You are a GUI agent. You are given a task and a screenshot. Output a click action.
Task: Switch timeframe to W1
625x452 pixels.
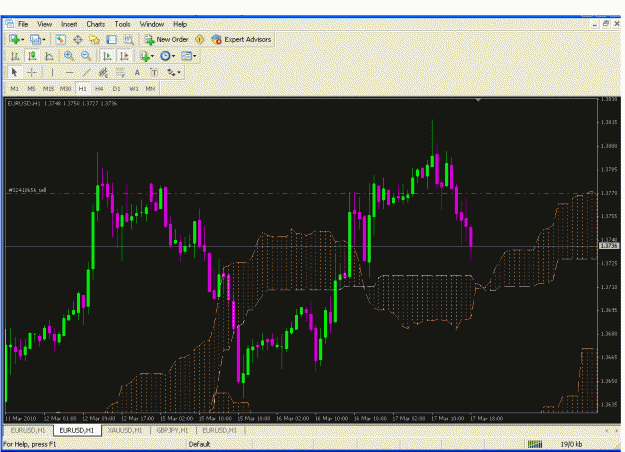click(x=134, y=89)
